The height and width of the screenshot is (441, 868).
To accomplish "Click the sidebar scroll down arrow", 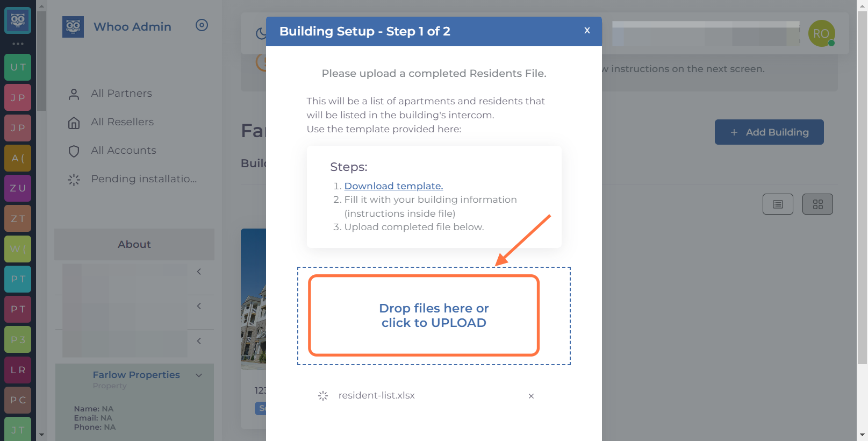I will point(41,435).
